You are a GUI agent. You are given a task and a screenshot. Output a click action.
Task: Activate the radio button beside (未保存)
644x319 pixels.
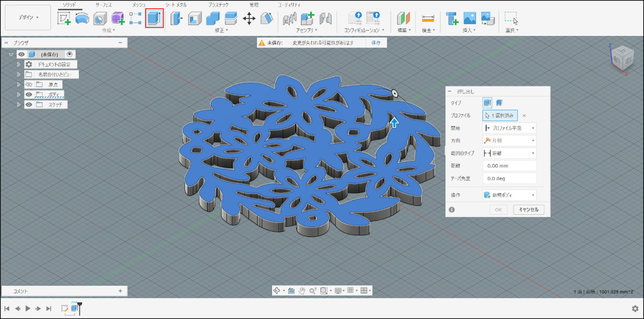click(x=70, y=54)
